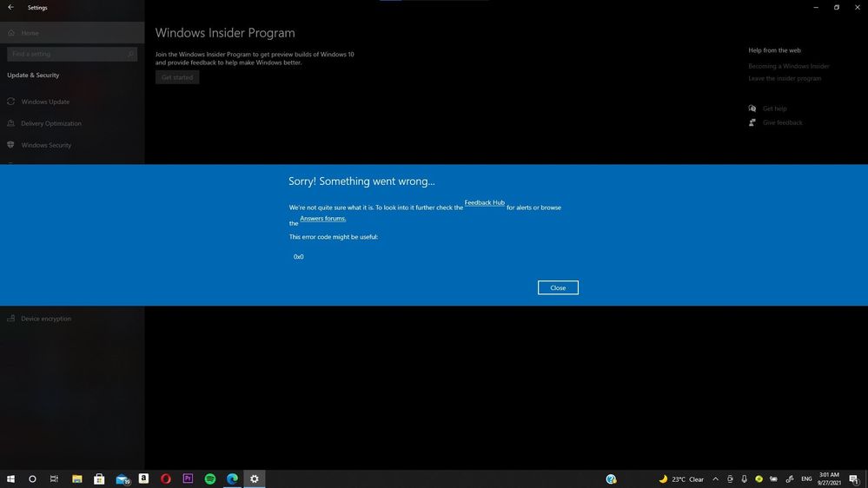Click the Update & Security heading

[33, 76]
